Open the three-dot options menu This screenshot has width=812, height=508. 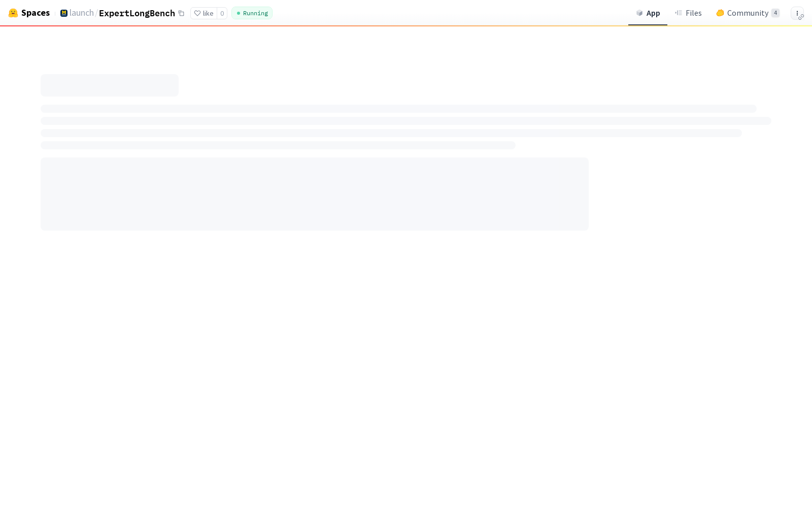[x=797, y=13]
